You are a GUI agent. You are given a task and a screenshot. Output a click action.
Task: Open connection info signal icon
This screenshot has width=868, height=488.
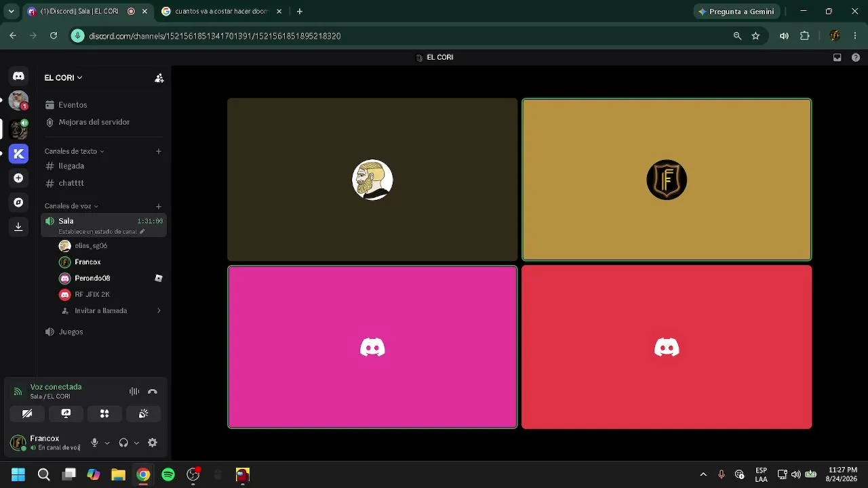tap(18, 392)
